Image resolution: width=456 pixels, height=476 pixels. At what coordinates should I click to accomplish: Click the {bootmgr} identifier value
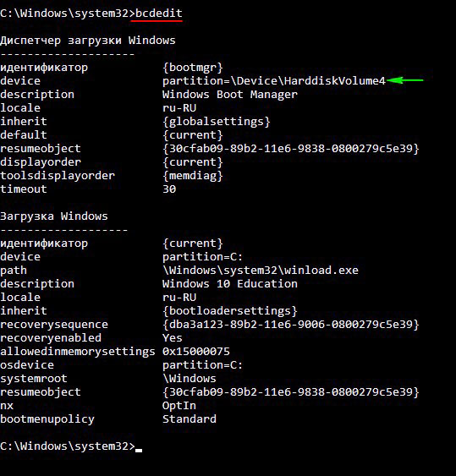(193, 67)
